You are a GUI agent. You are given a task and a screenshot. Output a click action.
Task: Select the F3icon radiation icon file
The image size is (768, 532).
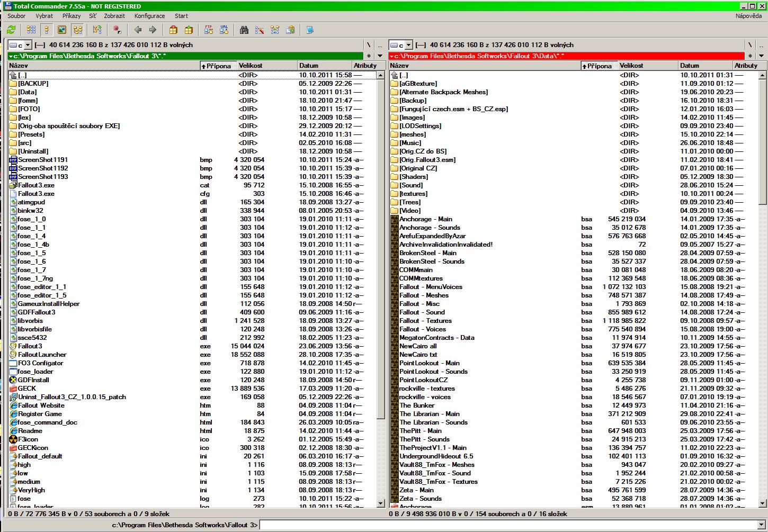click(x=13, y=439)
